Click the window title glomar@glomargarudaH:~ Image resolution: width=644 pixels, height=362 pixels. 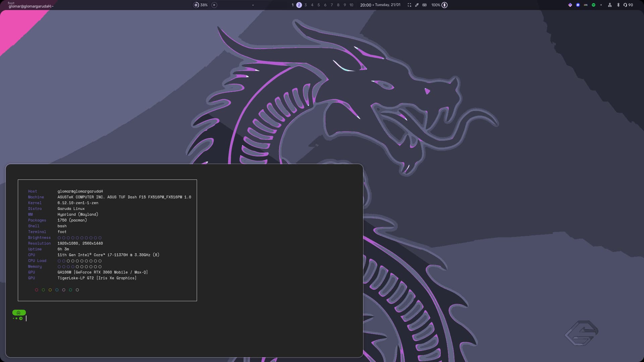click(31, 6)
